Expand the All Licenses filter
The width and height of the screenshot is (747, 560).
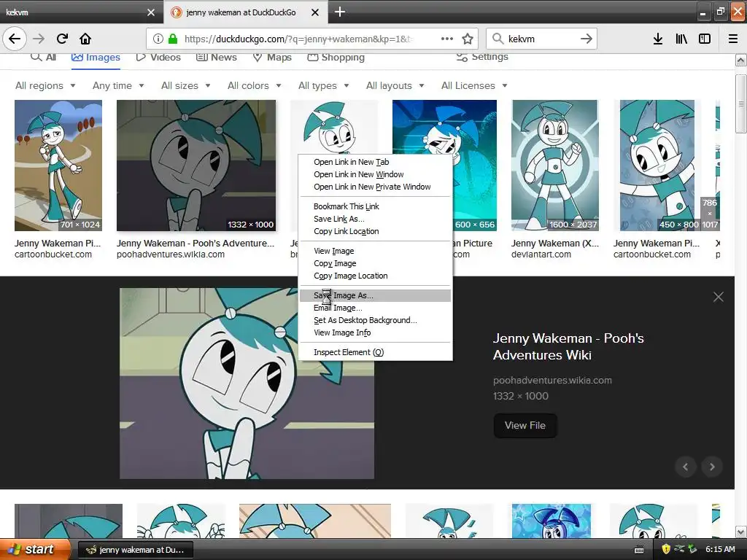point(474,86)
